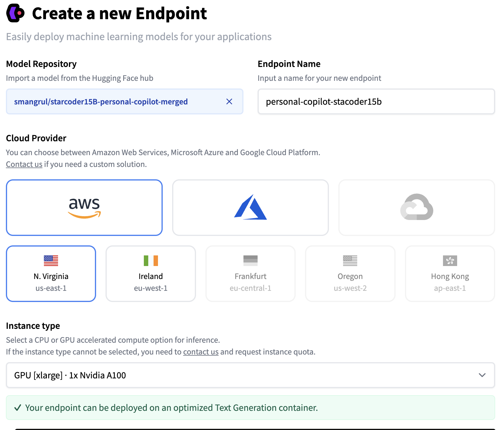Click into the Endpoint Name field
Image resolution: width=504 pixels, height=430 pixels.
(376, 102)
